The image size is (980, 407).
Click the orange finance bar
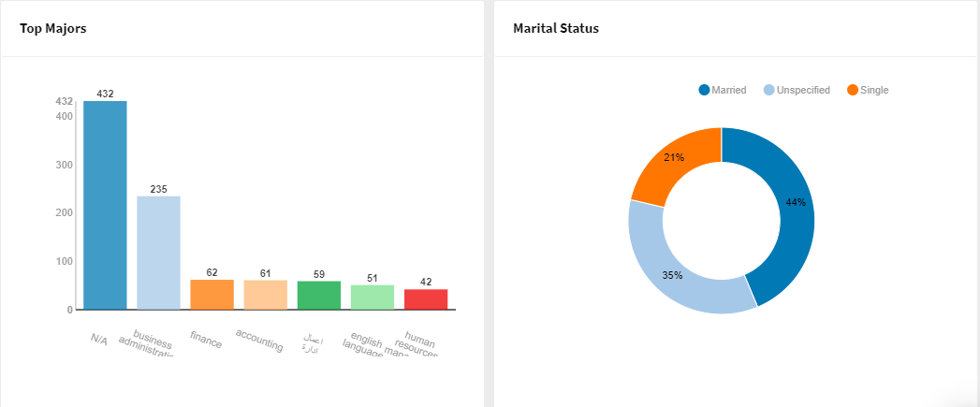click(x=212, y=295)
